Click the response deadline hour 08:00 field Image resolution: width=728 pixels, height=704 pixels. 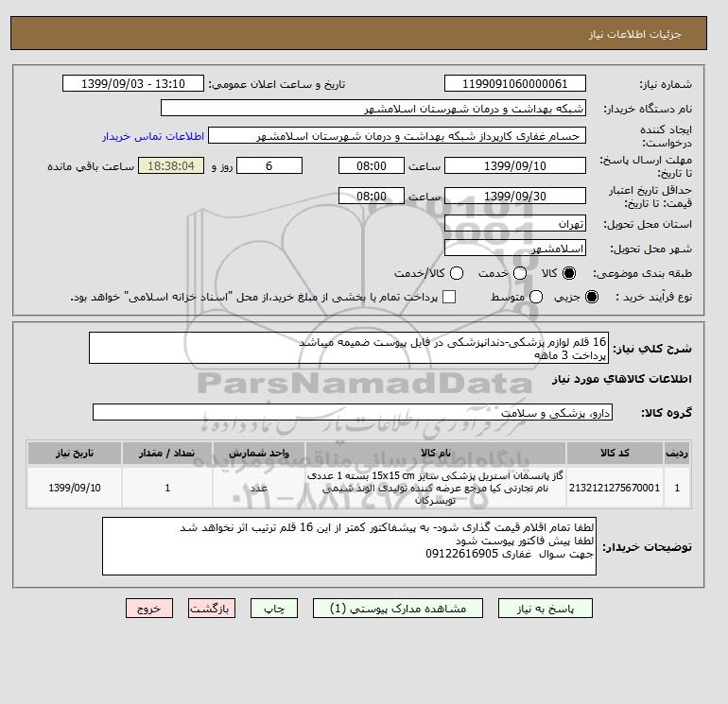point(372,165)
